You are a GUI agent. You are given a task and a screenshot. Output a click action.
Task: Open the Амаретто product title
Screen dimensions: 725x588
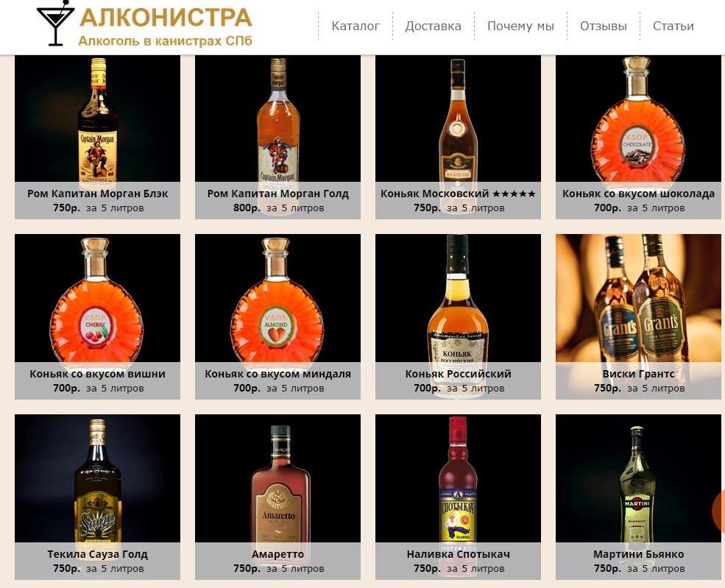pyautogui.click(x=278, y=554)
